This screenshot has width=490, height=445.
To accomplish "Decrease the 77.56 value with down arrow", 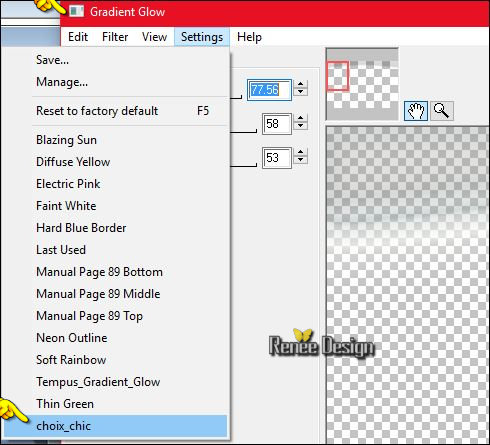I will (301, 92).
